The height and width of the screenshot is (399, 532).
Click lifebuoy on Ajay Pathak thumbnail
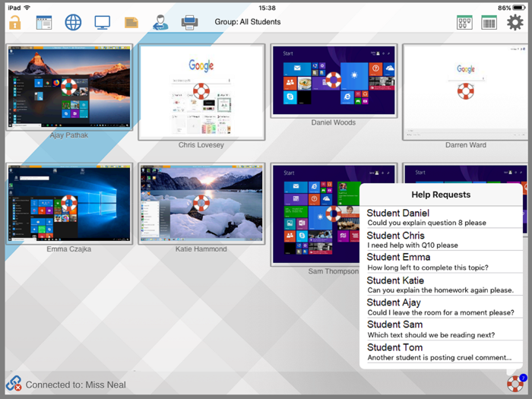(69, 87)
